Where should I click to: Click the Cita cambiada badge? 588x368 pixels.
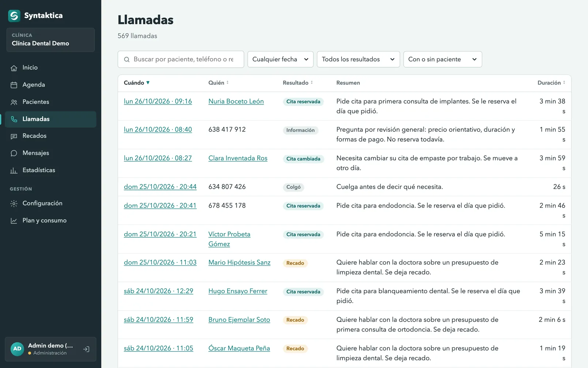point(303,159)
